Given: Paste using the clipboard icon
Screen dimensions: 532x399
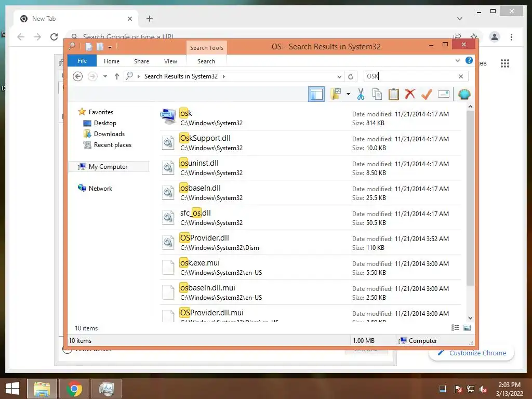Looking at the screenshot, I should tap(394, 94).
